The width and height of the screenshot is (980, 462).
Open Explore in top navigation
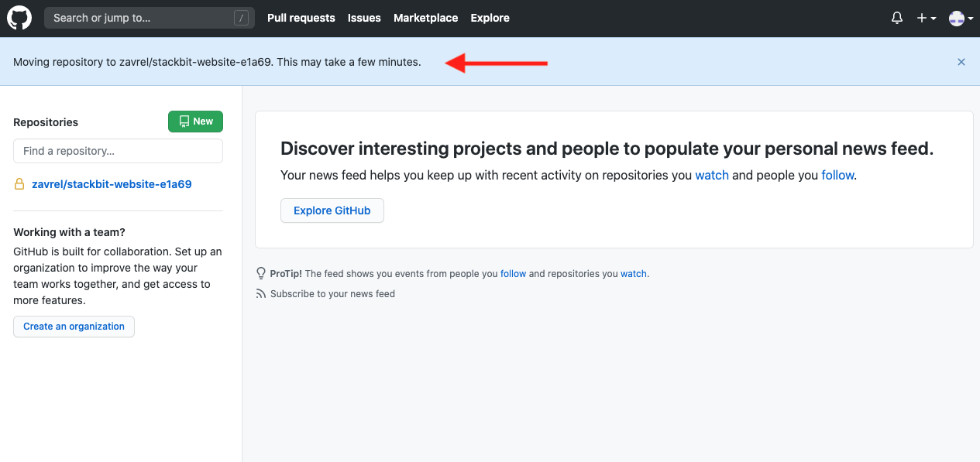pos(490,18)
